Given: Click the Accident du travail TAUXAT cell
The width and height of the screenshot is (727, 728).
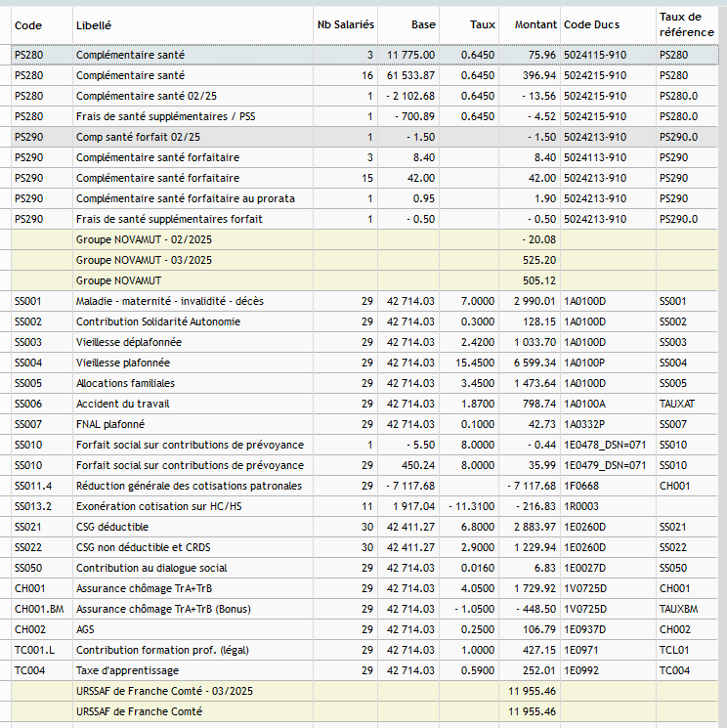Looking at the screenshot, I should (687, 404).
